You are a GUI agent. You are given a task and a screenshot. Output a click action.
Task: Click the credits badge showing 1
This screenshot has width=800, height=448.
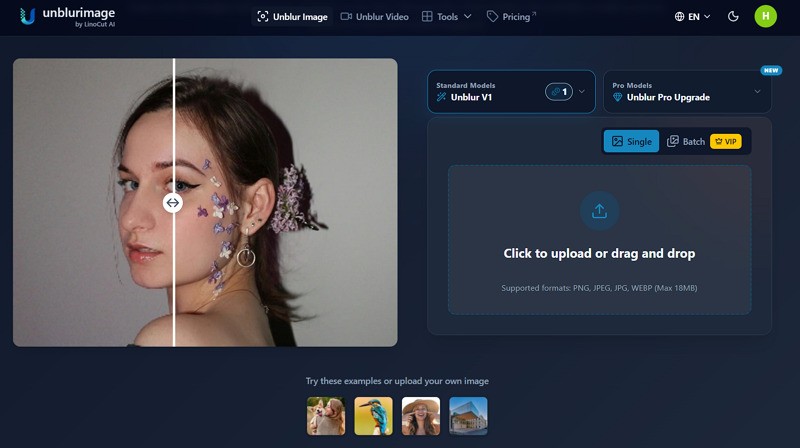559,92
